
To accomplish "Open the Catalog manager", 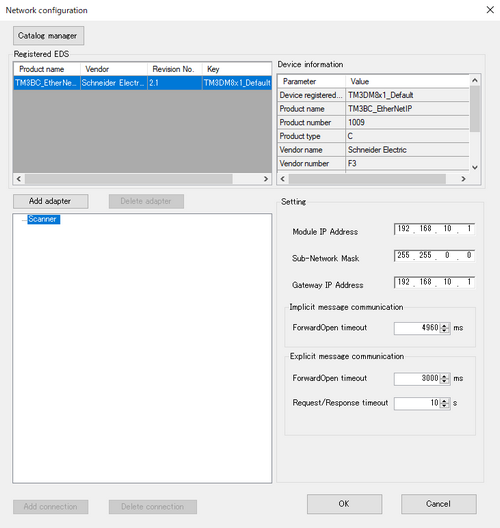I will coord(48,36).
